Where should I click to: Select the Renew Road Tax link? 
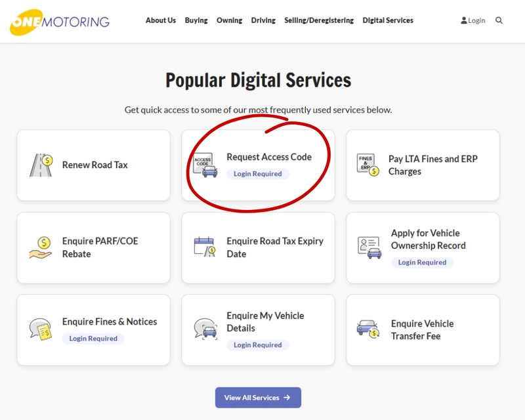(x=93, y=165)
